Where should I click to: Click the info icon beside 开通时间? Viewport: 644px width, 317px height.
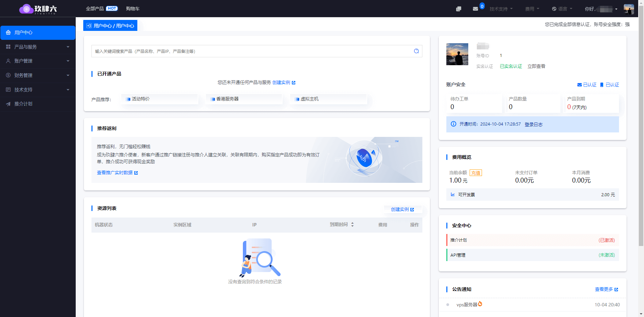(454, 124)
